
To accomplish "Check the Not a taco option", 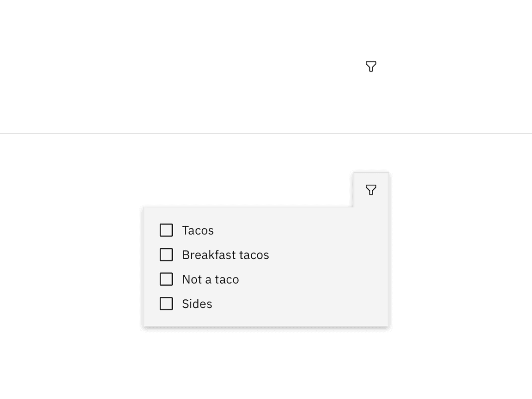I will 166,279.
